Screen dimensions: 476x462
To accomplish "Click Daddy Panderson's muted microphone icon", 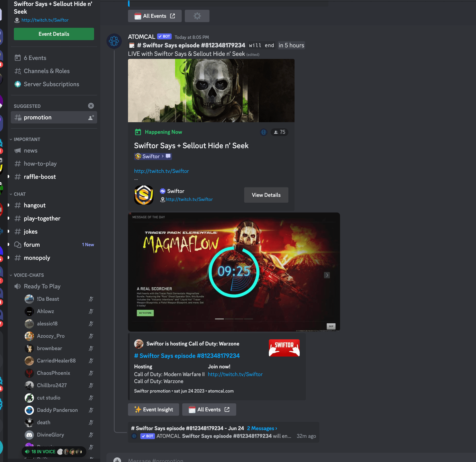I will coord(91,410).
